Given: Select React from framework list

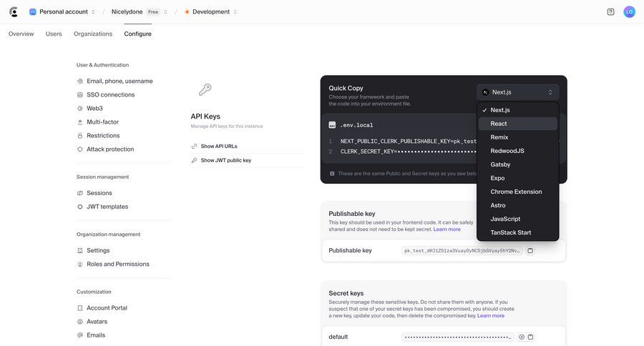Looking at the screenshot, I should coord(517,124).
